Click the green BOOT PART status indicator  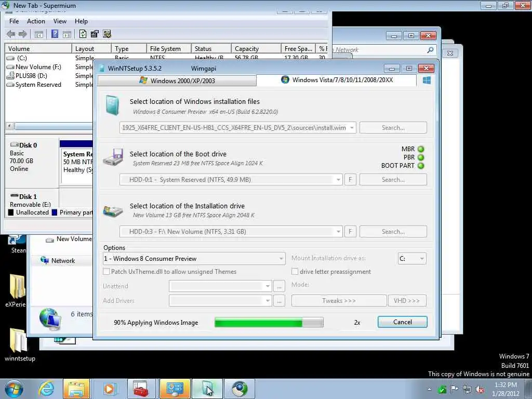tap(421, 166)
